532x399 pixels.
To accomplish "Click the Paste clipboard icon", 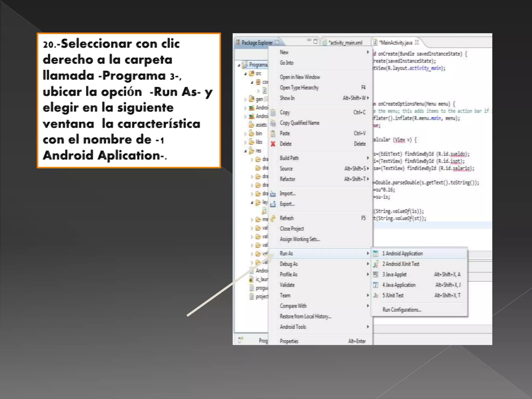I will click(x=273, y=134).
